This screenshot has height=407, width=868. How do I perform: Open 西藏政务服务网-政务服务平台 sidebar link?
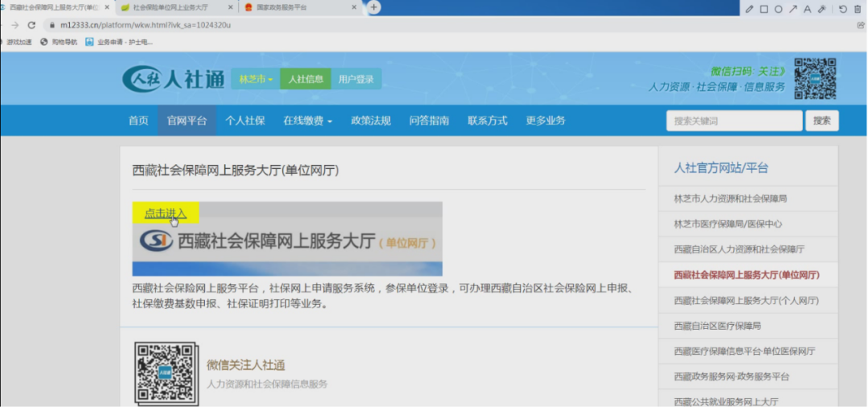click(x=731, y=376)
